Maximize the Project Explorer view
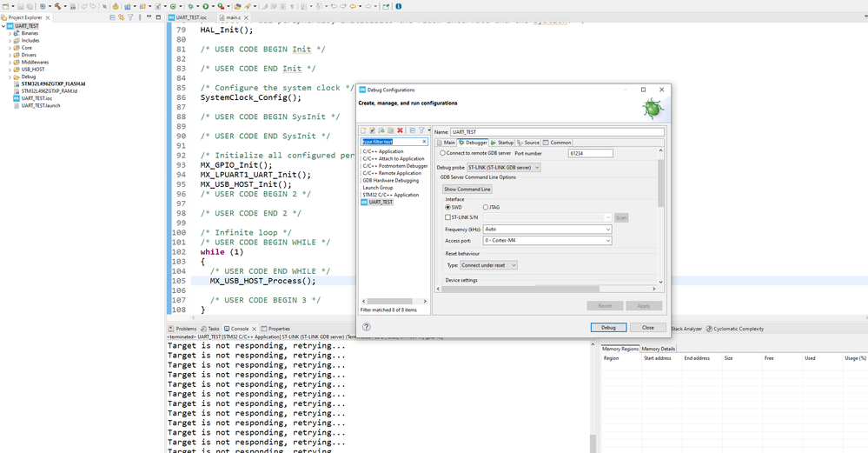 pyautogui.click(x=158, y=17)
